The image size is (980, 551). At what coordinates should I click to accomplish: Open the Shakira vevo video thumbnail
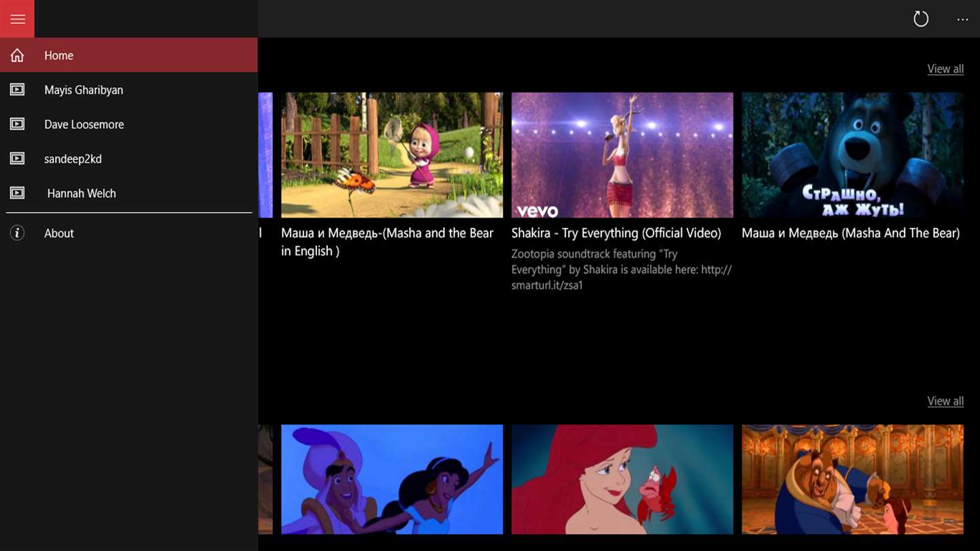click(x=622, y=155)
